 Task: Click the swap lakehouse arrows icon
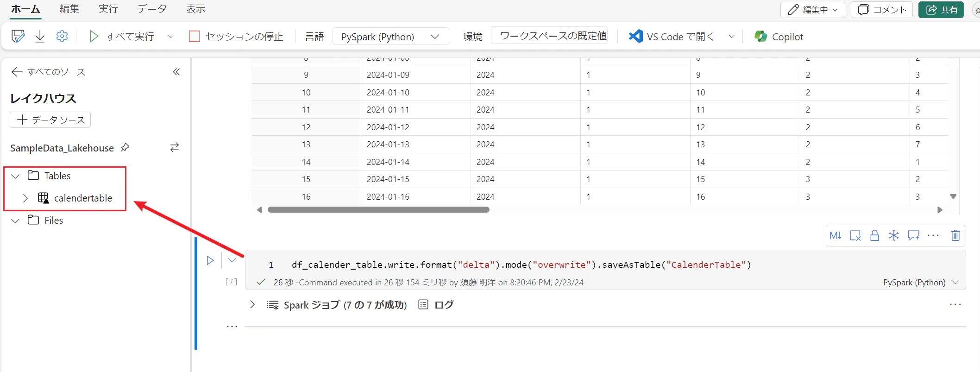174,147
